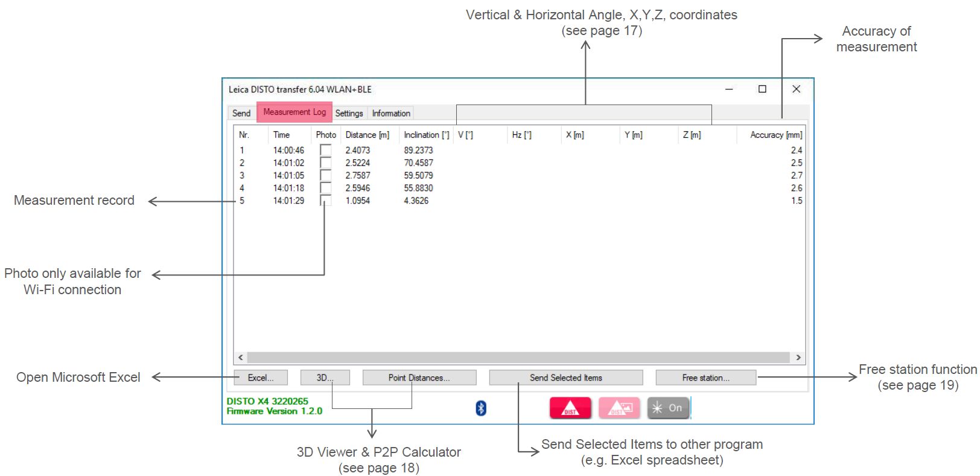This screenshot has height=476, width=980.
Task: Tick the Photo checkbox for measurement 5
Action: (326, 201)
